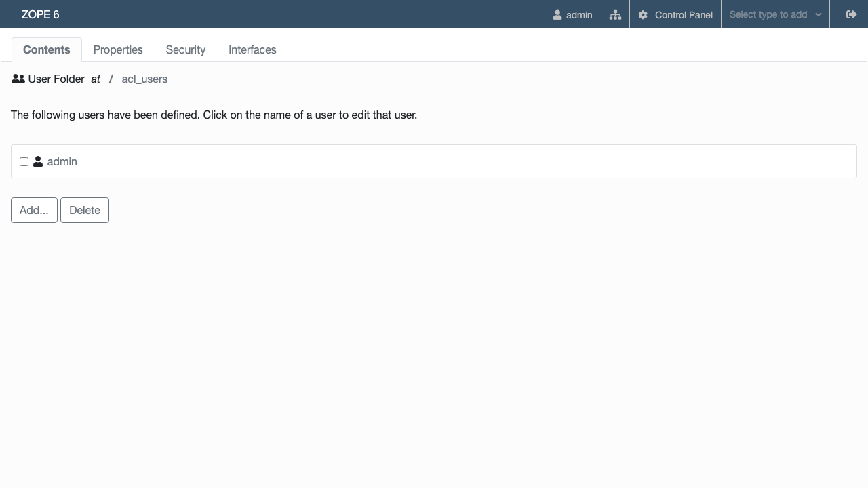Open Control Panel text link
This screenshot has width=868, height=488.
point(684,14)
